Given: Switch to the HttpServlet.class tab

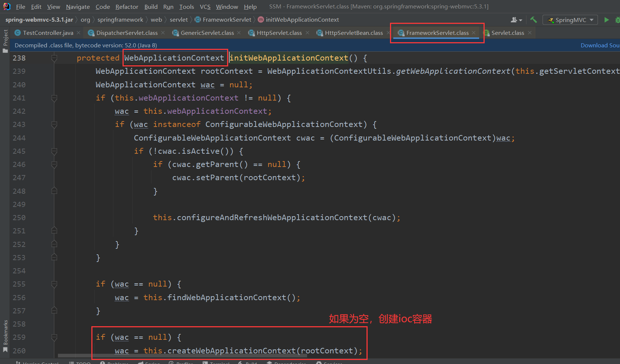Looking at the screenshot, I should 279,33.
